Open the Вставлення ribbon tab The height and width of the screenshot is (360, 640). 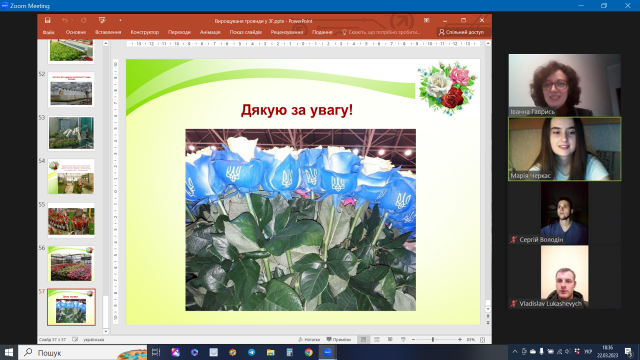(108, 32)
